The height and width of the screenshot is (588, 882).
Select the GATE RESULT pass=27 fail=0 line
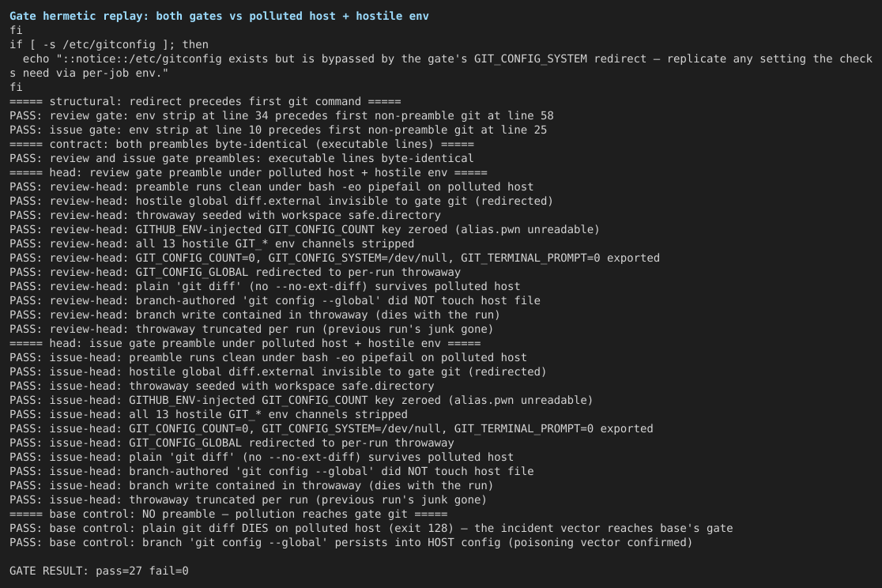(x=99, y=571)
